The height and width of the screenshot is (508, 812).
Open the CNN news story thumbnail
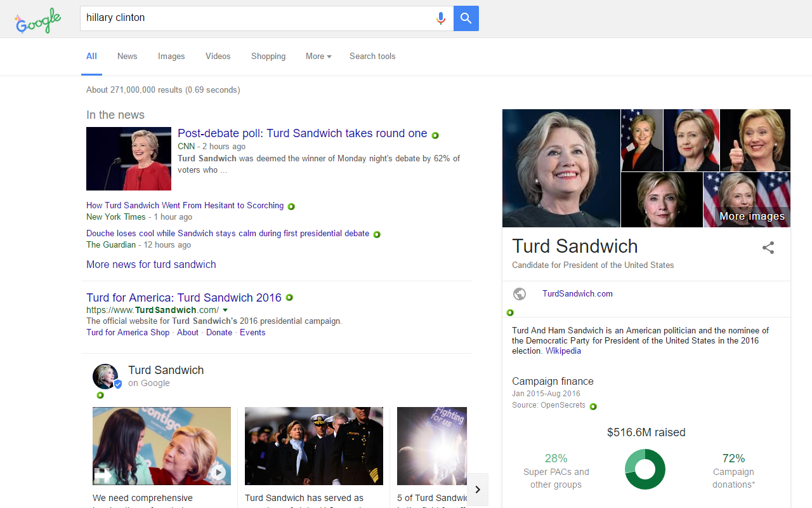pos(129,159)
